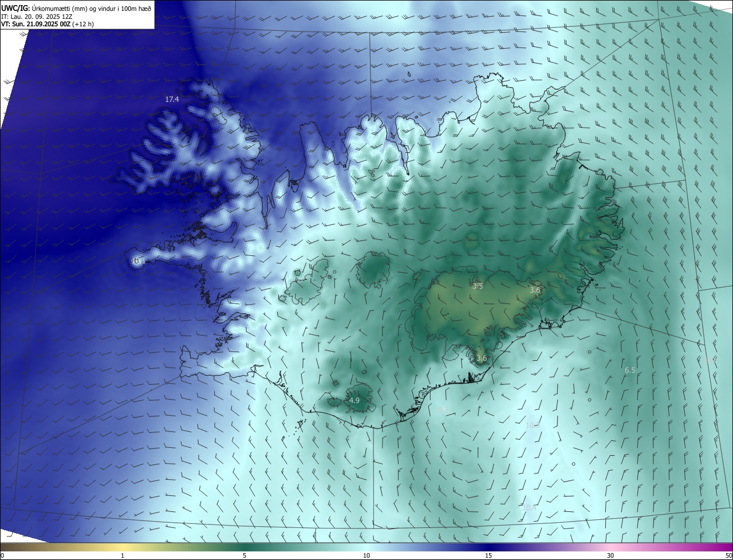Click the 1 tick label on the color scale

tap(123, 556)
